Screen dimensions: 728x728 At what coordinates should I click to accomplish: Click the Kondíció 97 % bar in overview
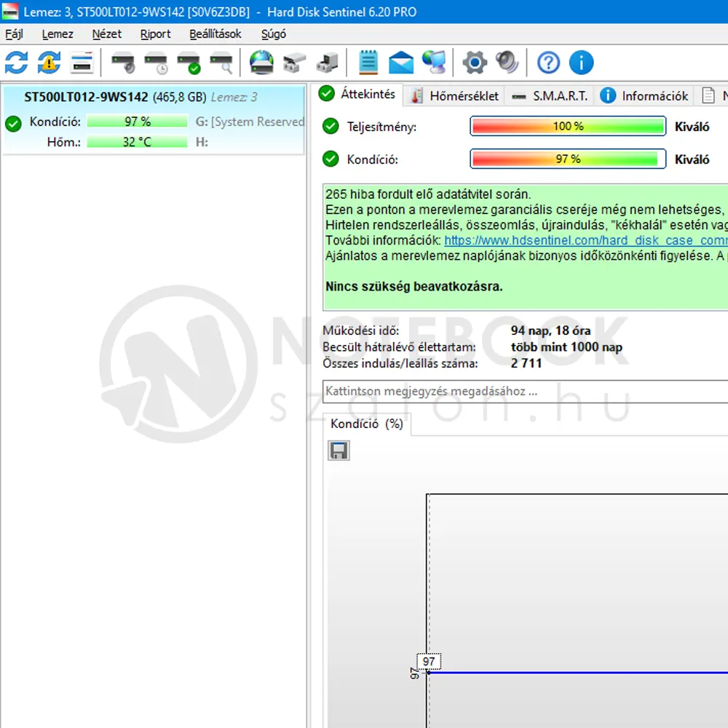[x=568, y=159]
